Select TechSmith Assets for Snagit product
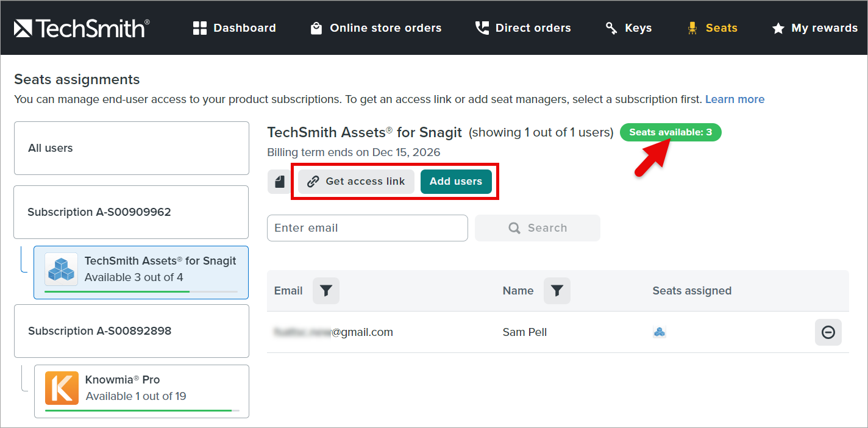This screenshot has height=428, width=868. [141, 273]
